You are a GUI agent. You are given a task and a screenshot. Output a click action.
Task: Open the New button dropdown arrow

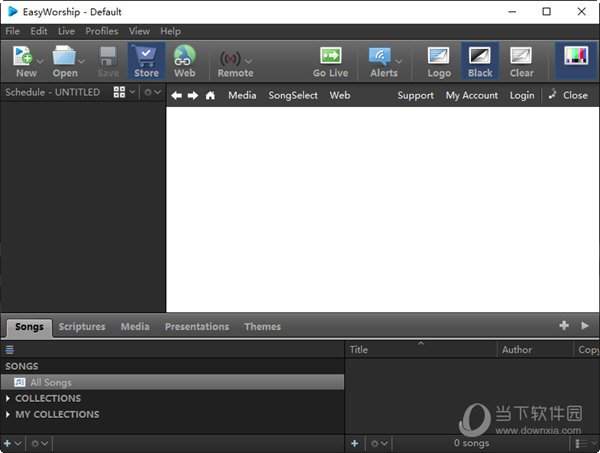(40, 61)
